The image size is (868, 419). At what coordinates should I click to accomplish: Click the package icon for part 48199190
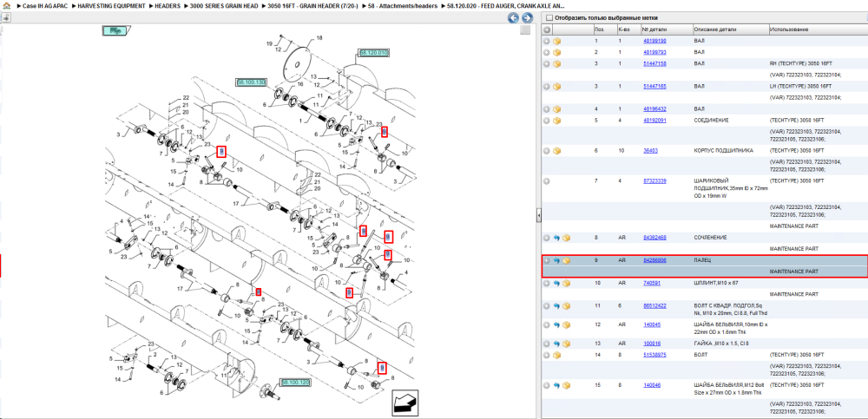(x=557, y=41)
